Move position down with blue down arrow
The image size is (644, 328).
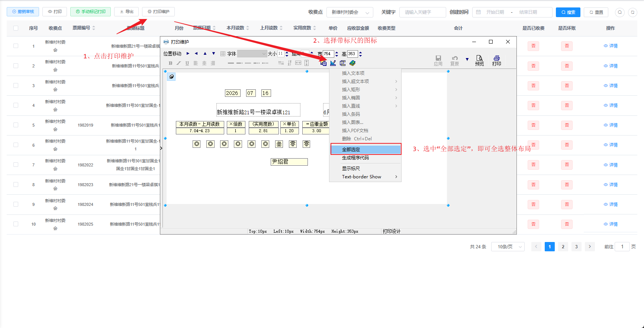(x=213, y=54)
